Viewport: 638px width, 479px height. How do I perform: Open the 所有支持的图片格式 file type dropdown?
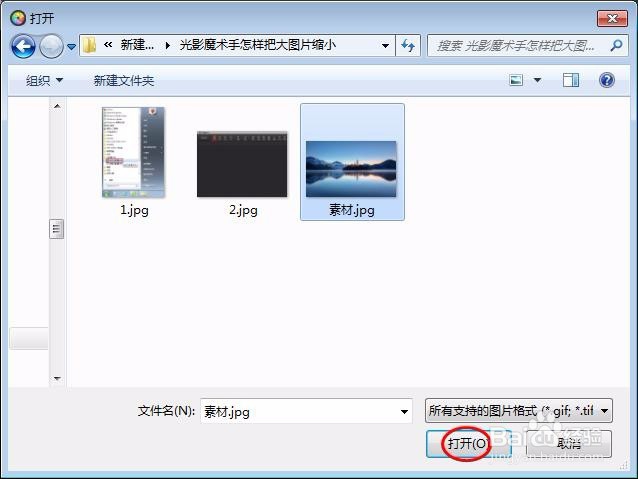[x=519, y=411]
